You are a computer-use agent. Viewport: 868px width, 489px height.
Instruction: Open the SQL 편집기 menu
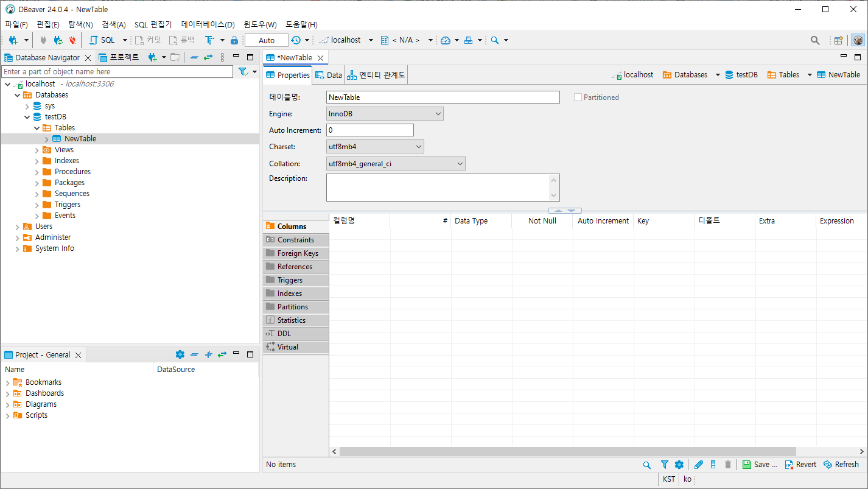pyautogui.click(x=153, y=25)
